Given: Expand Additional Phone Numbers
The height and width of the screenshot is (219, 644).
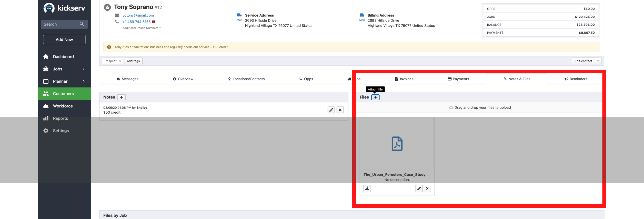Looking at the screenshot, I should click(141, 28).
